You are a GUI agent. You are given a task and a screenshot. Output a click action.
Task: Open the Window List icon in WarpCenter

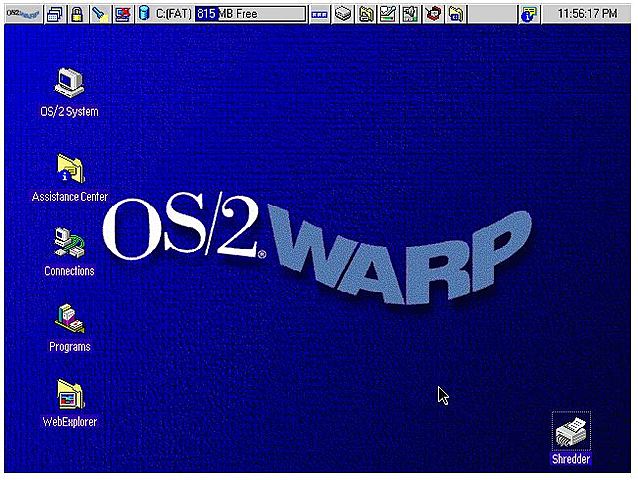(x=55, y=14)
